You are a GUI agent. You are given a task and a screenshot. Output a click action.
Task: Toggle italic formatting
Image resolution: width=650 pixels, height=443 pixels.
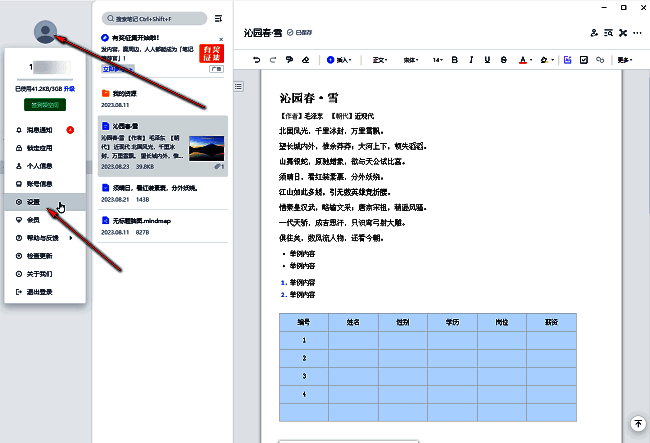point(471,60)
